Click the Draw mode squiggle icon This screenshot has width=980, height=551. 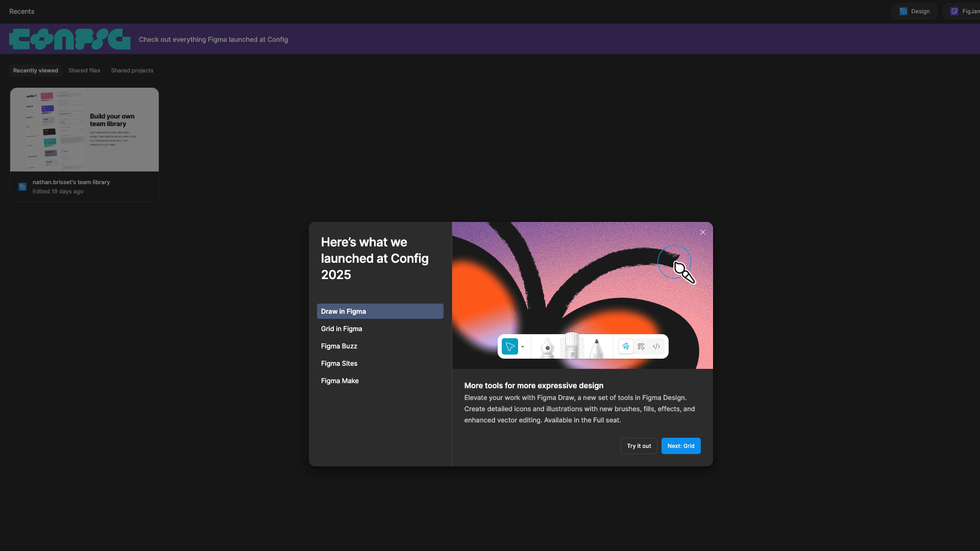tap(626, 346)
